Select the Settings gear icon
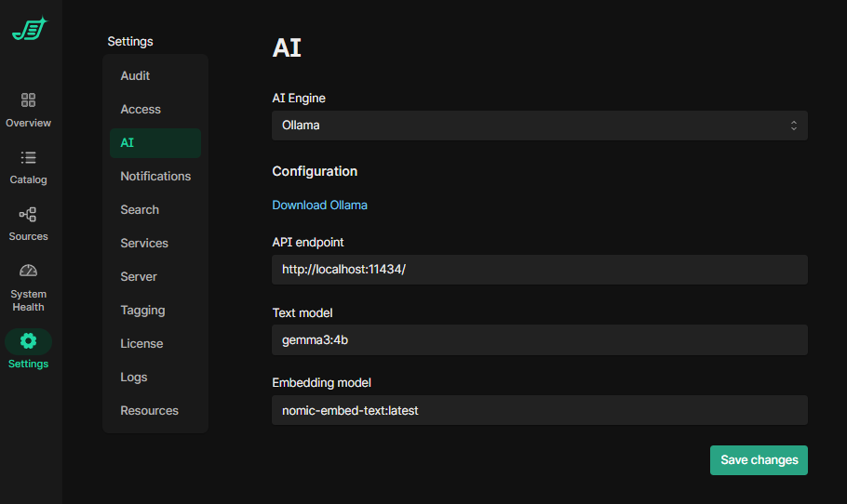Screen dimensions: 847x504 [28, 341]
